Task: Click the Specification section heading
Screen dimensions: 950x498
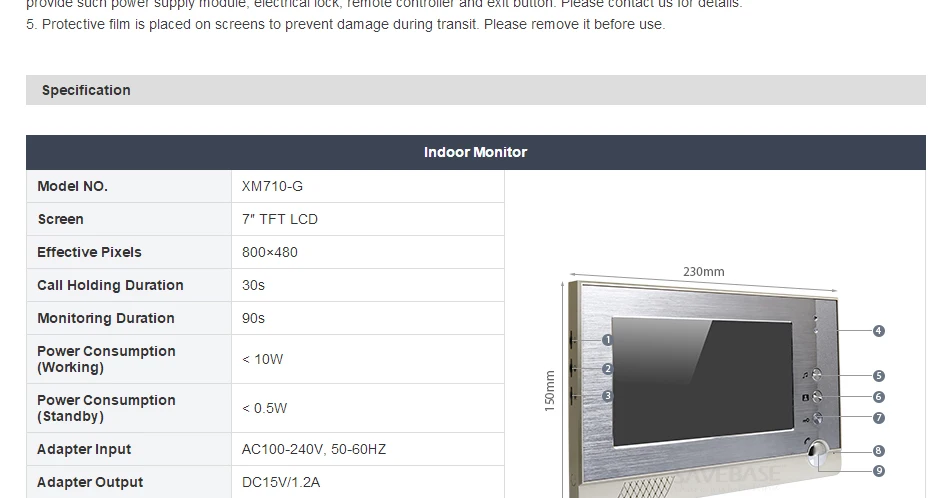Action: [x=86, y=90]
